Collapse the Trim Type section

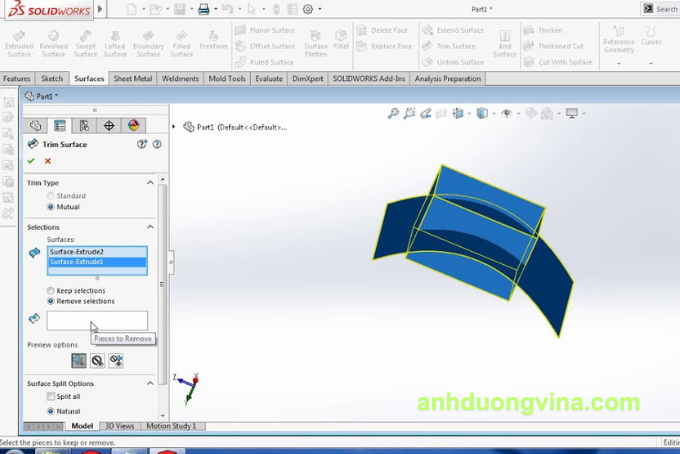click(x=151, y=183)
